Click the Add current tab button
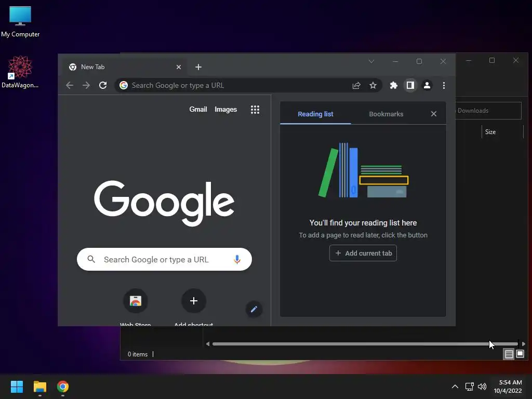 point(363,253)
